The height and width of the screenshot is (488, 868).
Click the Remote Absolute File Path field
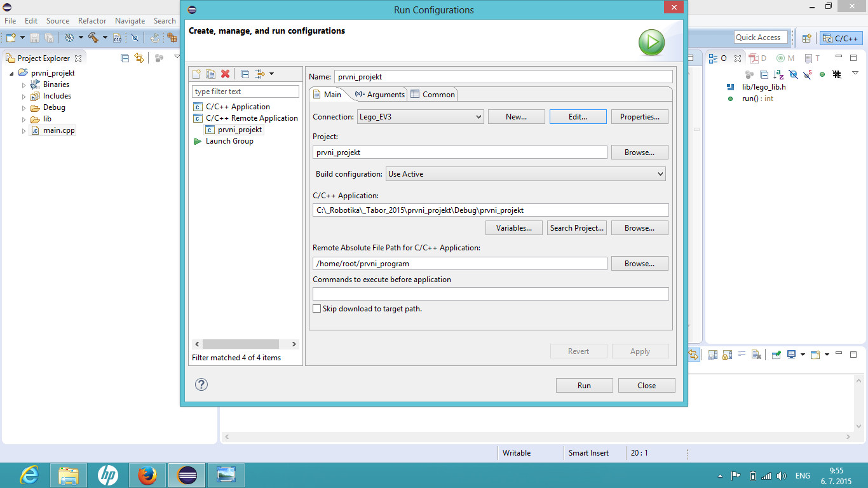(459, 264)
